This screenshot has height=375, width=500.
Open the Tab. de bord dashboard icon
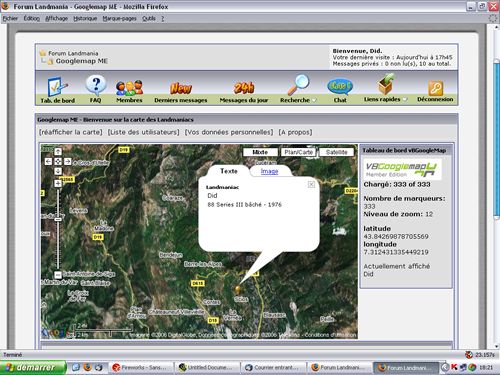click(57, 86)
